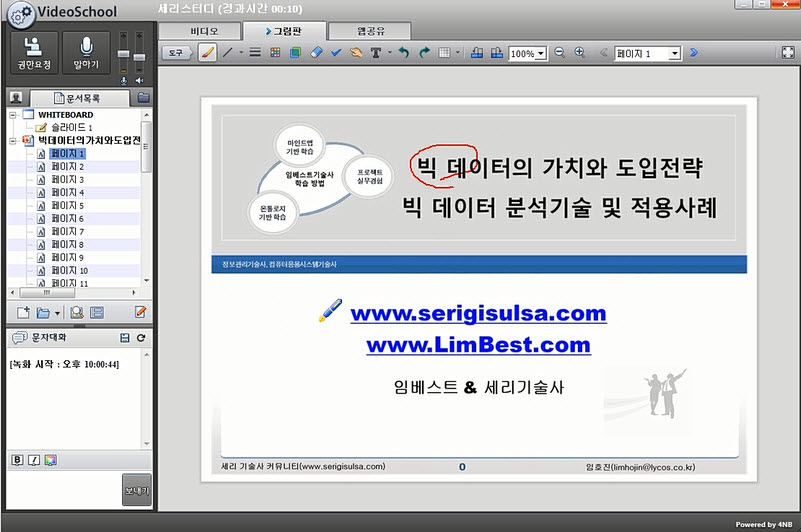The width and height of the screenshot is (801, 532).
Task: Open line thickness options
Action: pyautogui.click(x=255, y=53)
